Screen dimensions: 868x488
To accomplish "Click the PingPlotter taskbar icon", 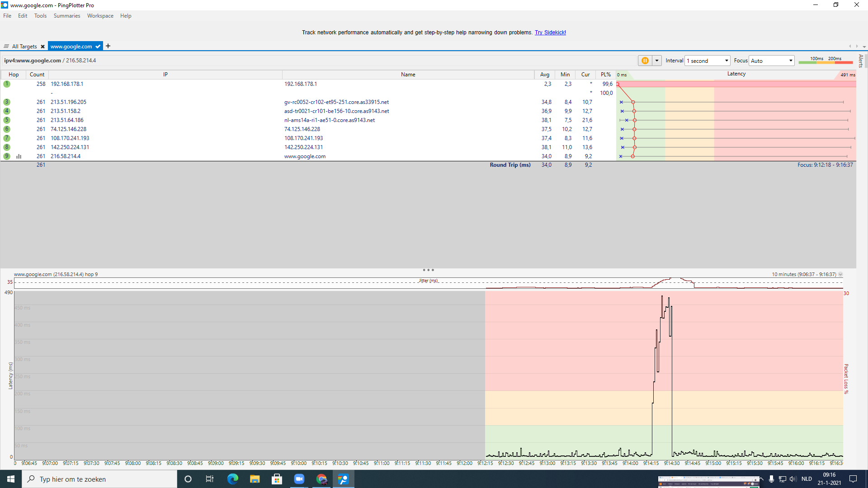I will click(343, 479).
